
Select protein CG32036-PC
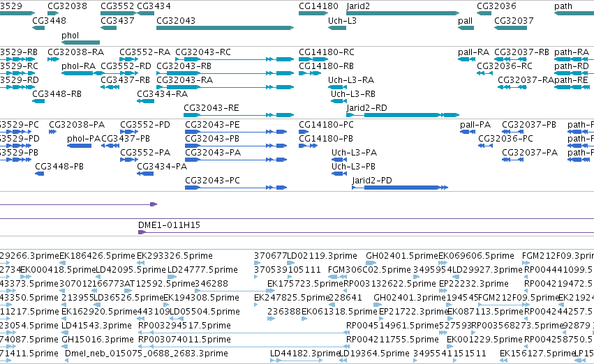pos(506,139)
